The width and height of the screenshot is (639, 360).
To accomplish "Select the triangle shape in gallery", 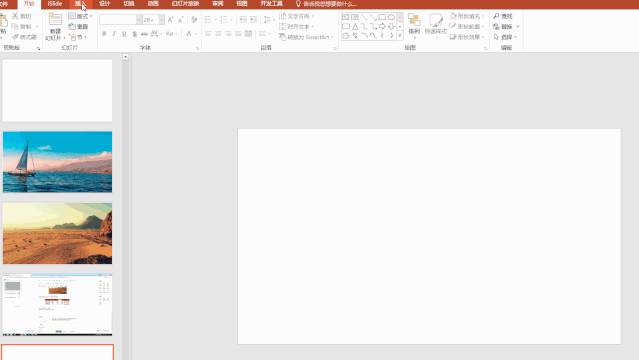I will pyautogui.click(x=355, y=26).
